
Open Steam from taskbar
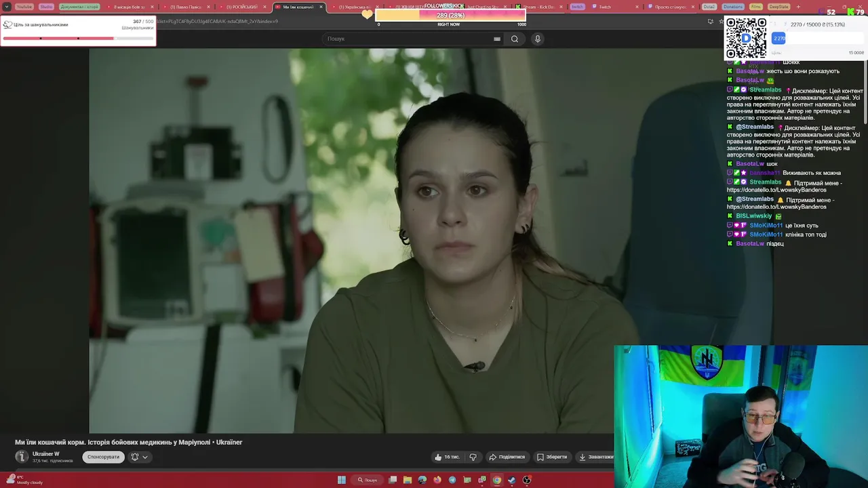pyautogui.click(x=512, y=480)
